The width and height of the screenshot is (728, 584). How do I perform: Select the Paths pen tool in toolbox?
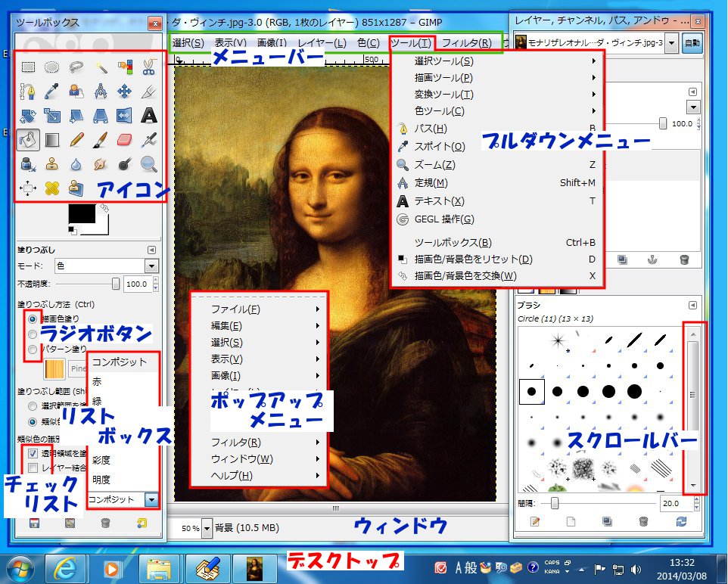click(x=28, y=92)
